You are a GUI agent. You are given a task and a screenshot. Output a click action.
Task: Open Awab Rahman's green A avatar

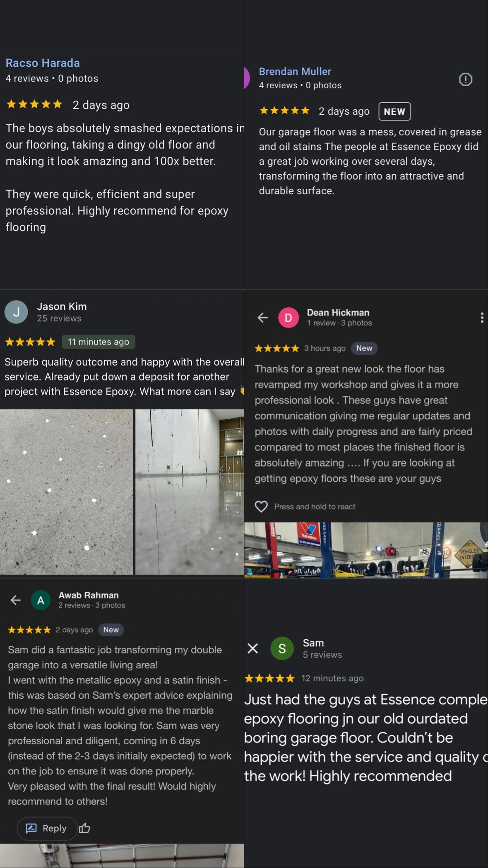(41, 600)
